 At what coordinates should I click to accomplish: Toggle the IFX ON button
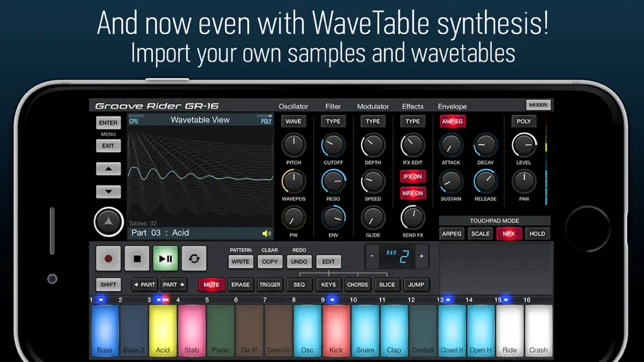point(413,177)
